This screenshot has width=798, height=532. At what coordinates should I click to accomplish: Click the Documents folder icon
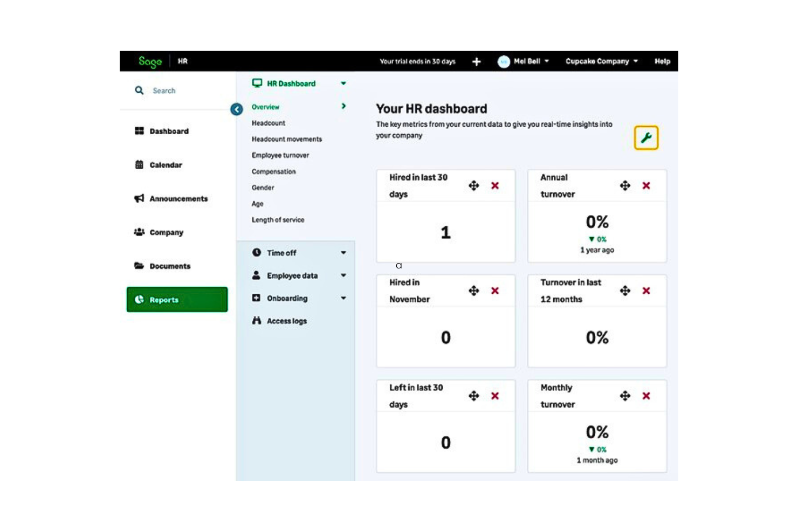coord(139,266)
